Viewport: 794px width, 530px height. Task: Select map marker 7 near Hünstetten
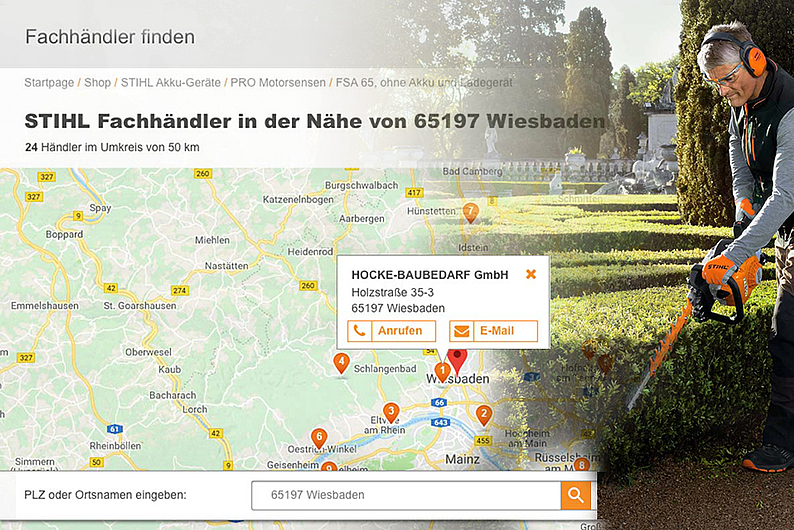tap(470, 212)
